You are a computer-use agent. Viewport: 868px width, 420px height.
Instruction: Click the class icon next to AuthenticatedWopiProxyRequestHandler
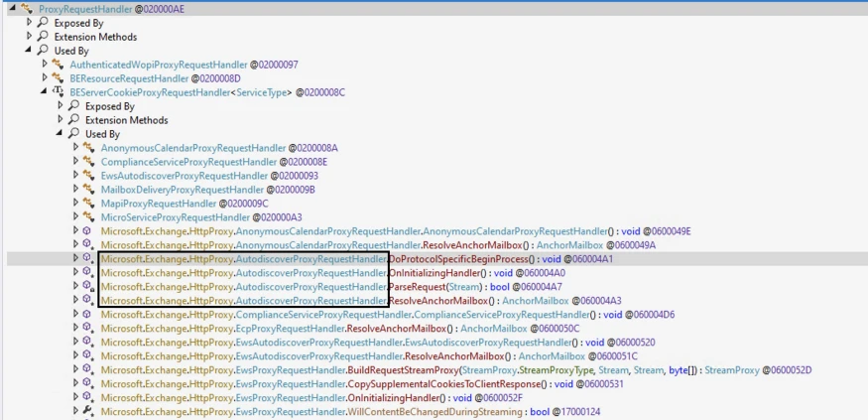pyautogui.click(x=59, y=65)
